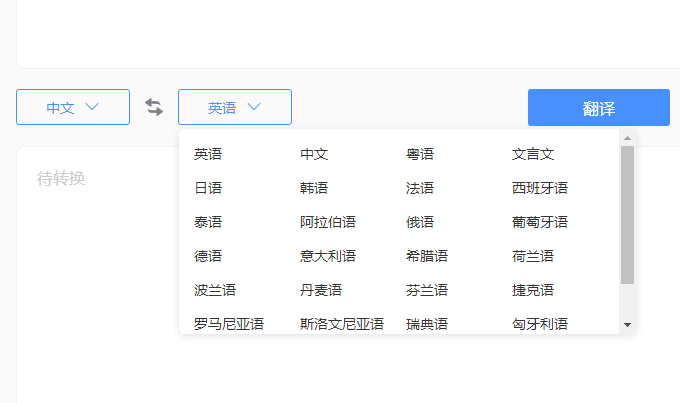Click the source text input box above
The width and height of the screenshot is (680, 403).
click(348, 34)
